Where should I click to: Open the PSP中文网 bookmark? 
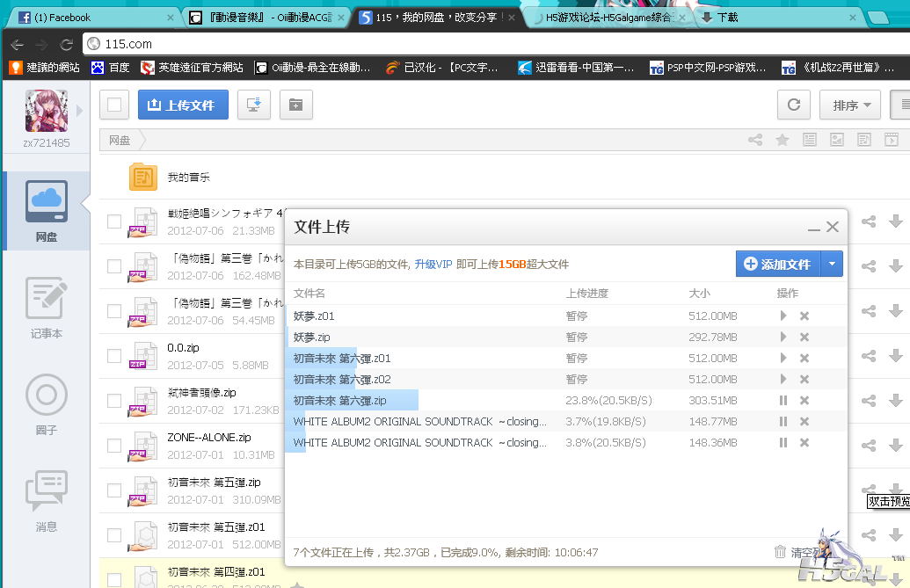(708, 68)
